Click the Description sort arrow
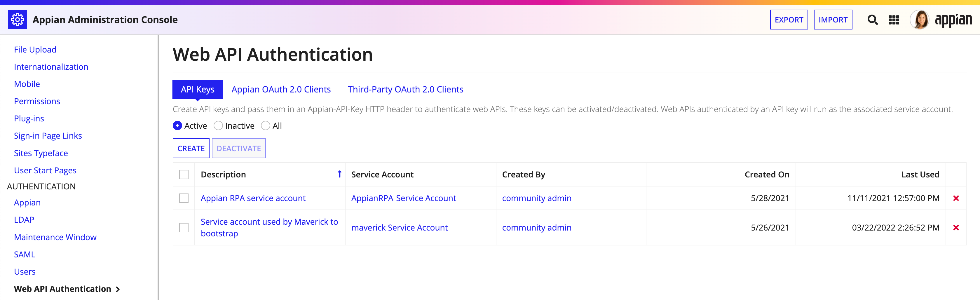 [339, 174]
